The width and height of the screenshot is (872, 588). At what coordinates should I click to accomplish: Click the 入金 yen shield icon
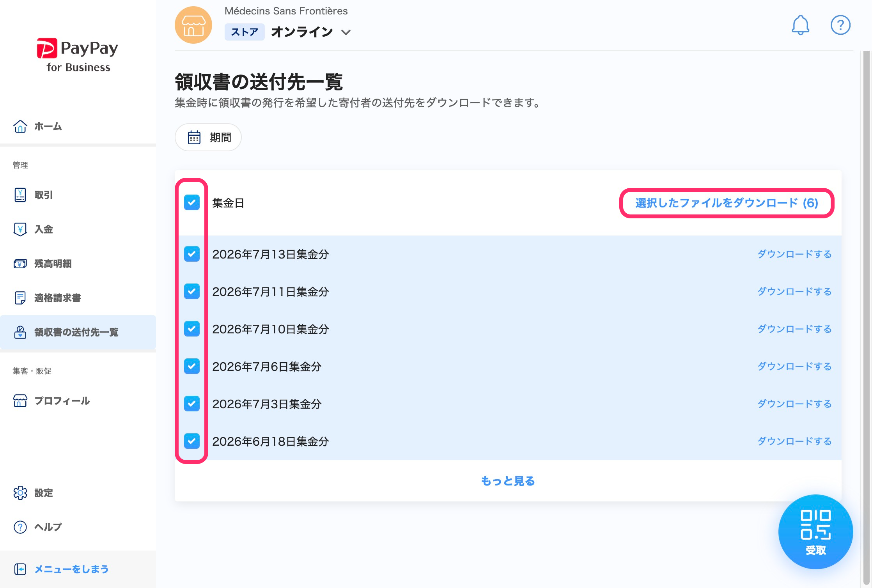click(20, 229)
